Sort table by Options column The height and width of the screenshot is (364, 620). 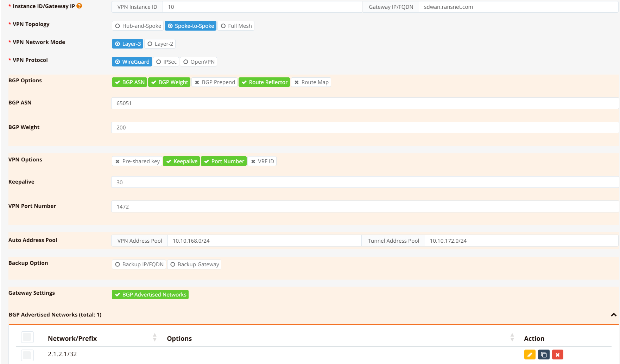512,338
